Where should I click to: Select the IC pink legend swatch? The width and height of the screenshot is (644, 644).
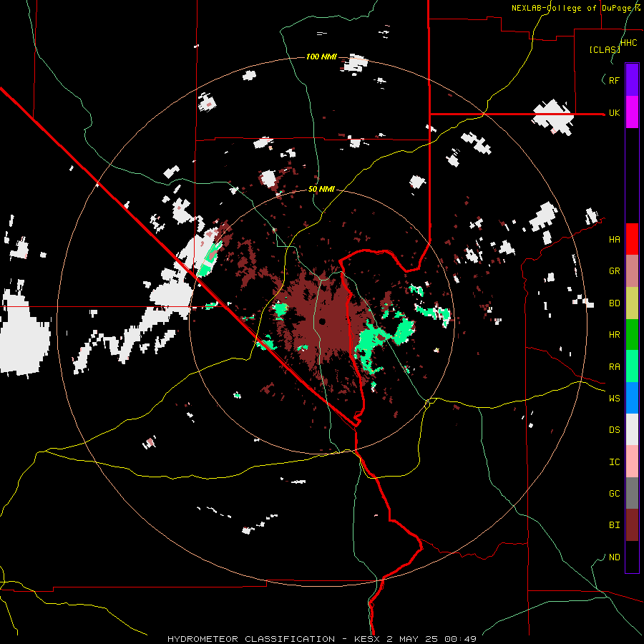point(632,462)
